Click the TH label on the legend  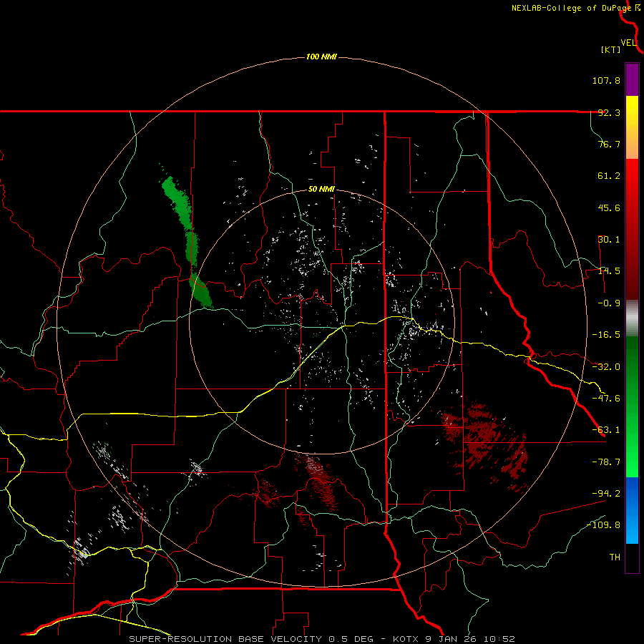pyautogui.click(x=615, y=557)
